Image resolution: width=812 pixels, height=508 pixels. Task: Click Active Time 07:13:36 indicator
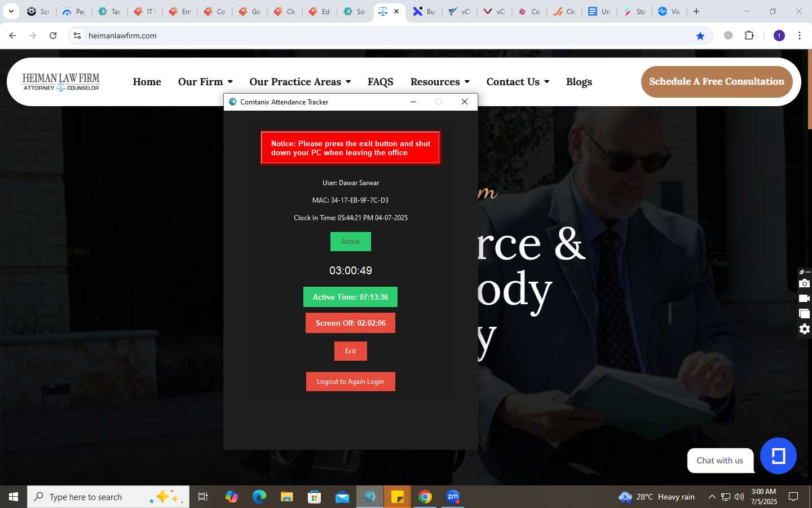pos(350,297)
